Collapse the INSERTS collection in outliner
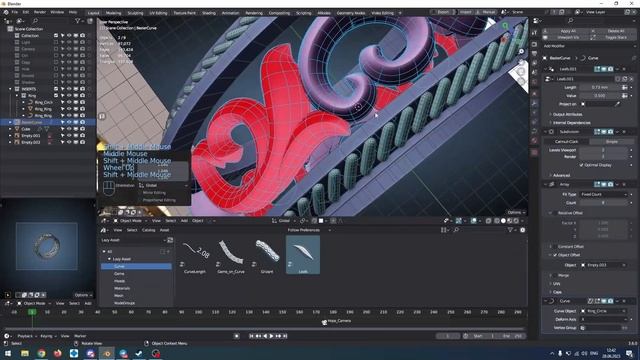Screen dimensions: 640x360 (x=10, y=89)
